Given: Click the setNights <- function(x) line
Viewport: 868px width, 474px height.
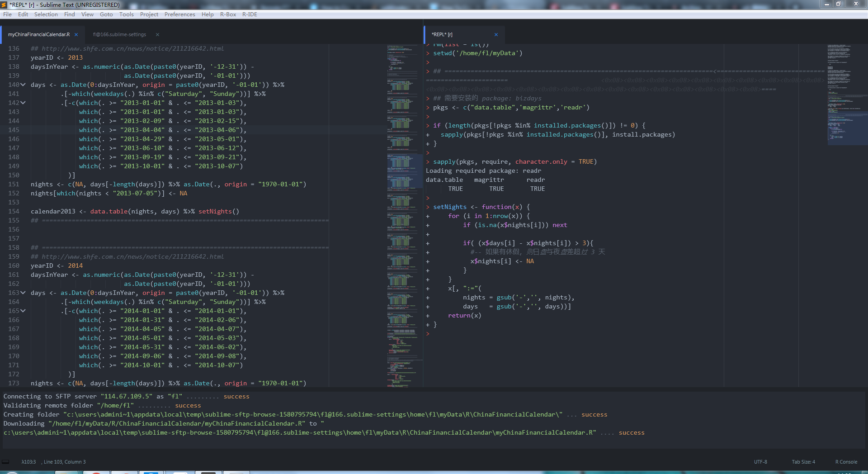Looking at the screenshot, I should tap(481, 207).
